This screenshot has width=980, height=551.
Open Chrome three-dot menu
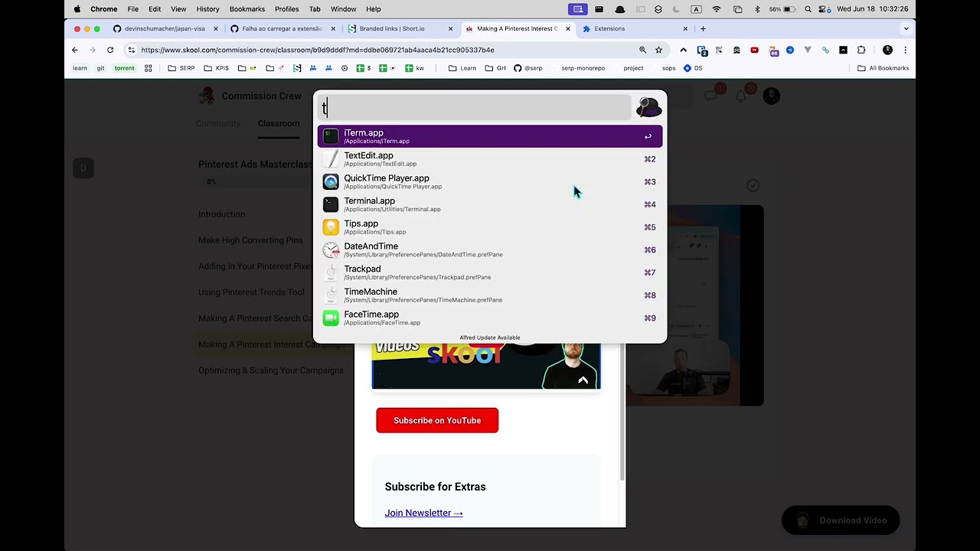tap(905, 50)
